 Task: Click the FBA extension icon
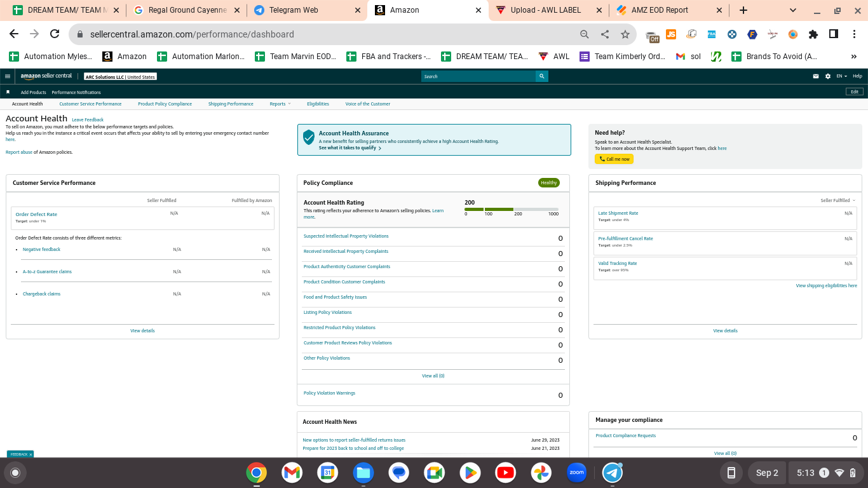tap(712, 34)
